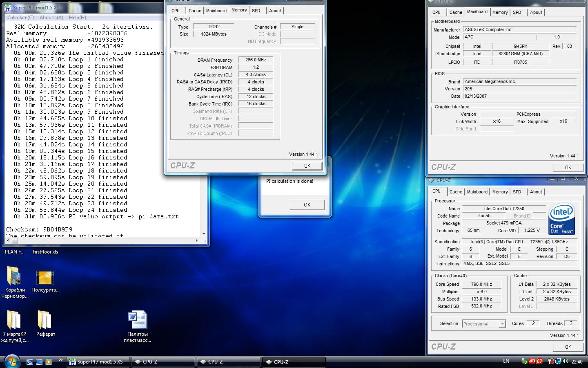
Task: Switch to Super PI taskbar button
Action: coord(98,362)
